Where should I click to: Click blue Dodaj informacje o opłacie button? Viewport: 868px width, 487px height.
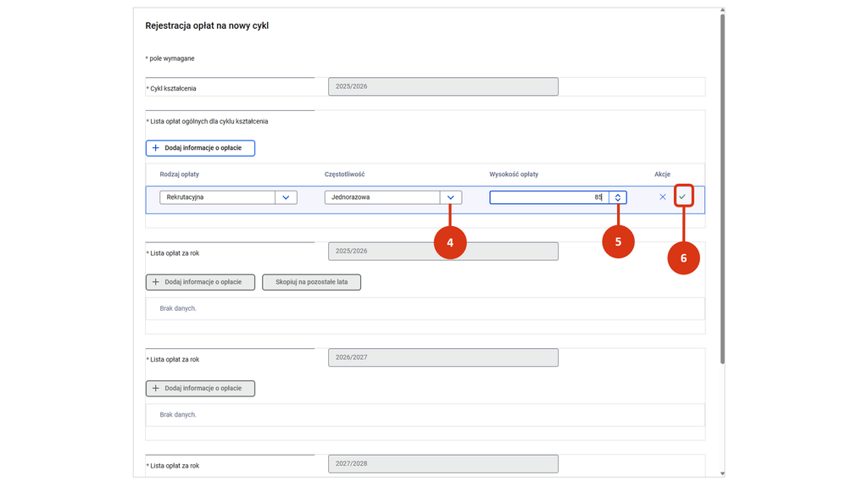coord(200,148)
